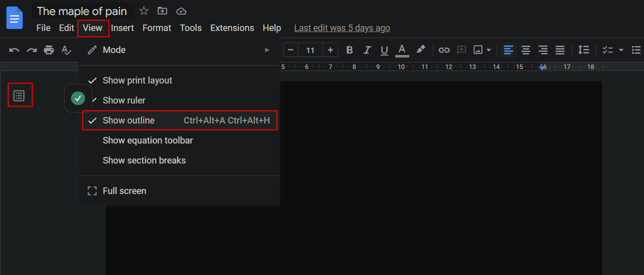The image size is (644, 275).
Task: Add a comment
Action: tap(461, 50)
